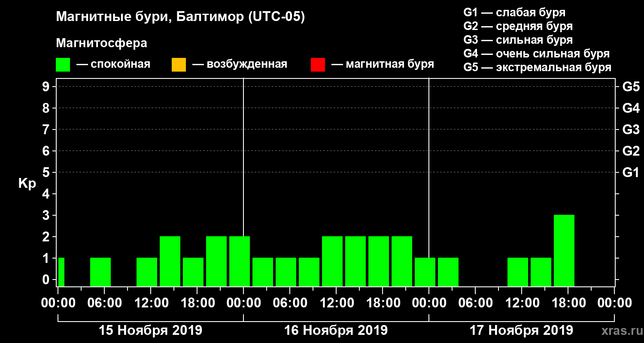644x343 pixels.
Task: Click the '— спокойная' legend label
Action: (x=113, y=64)
